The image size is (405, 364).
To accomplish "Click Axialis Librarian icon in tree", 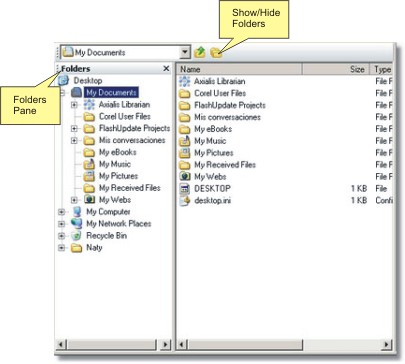I will pos(89,105).
